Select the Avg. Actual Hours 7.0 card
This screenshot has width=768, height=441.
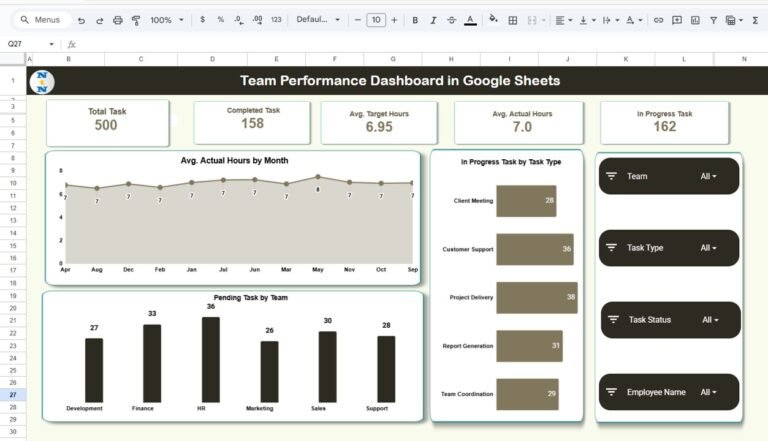coord(519,123)
